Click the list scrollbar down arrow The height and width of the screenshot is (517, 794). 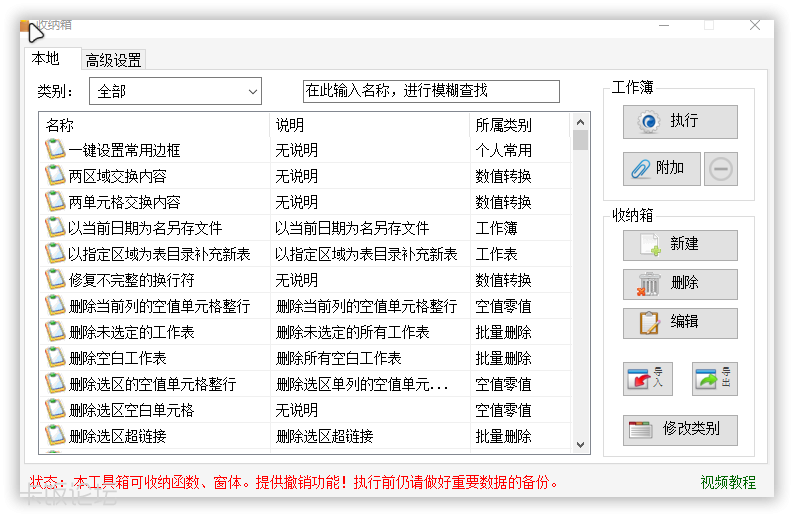580,444
